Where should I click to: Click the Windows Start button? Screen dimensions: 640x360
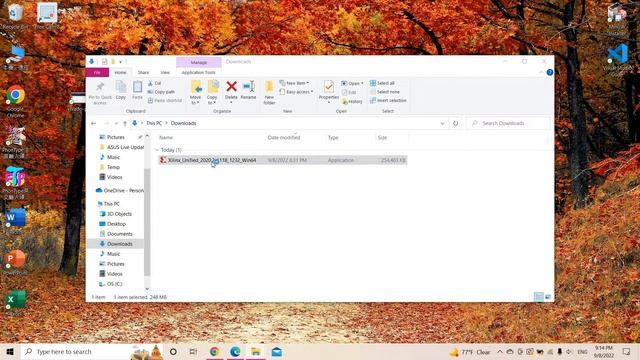(10, 351)
